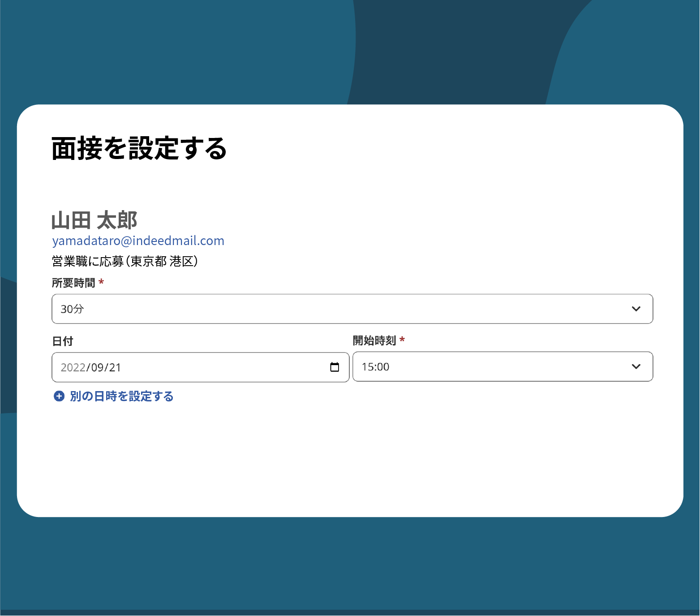The height and width of the screenshot is (616, 700).
Task: Open the 所要時間 dropdown showing 30分
Action: pyautogui.click(x=352, y=309)
